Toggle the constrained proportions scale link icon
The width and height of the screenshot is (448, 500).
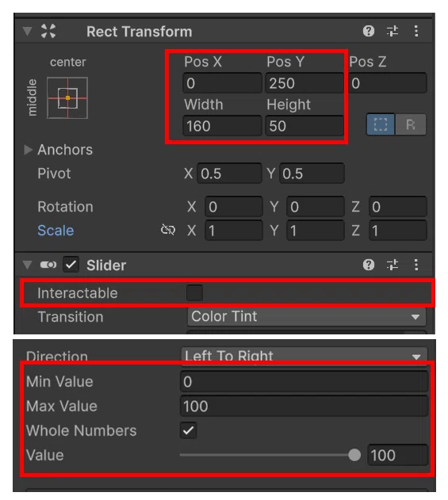point(168,230)
